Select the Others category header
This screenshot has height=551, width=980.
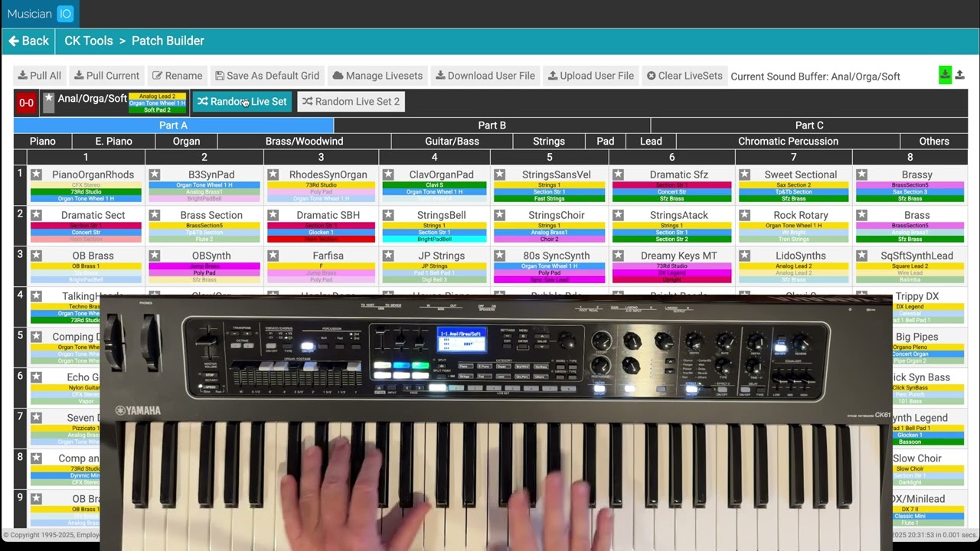point(934,141)
